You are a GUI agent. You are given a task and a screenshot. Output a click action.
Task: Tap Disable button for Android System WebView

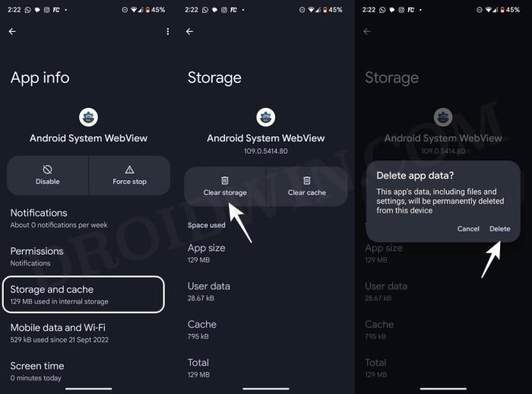click(x=47, y=175)
